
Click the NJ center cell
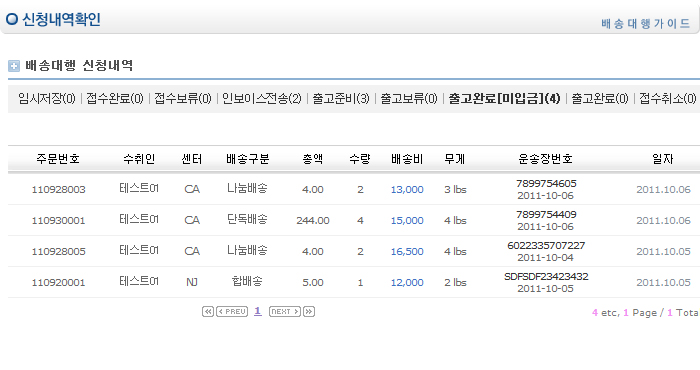(x=192, y=283)
